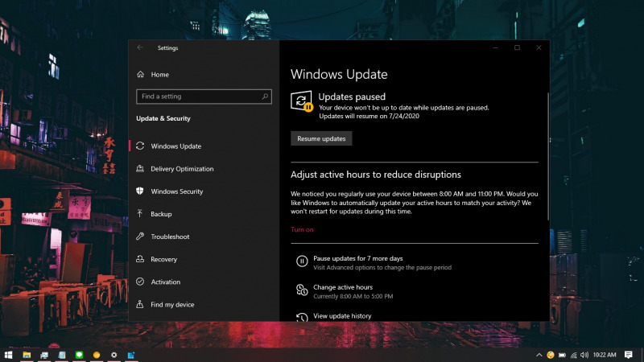Click 'Adjust active hours to reduce disruptions' heading

click(x=376, y=175)
